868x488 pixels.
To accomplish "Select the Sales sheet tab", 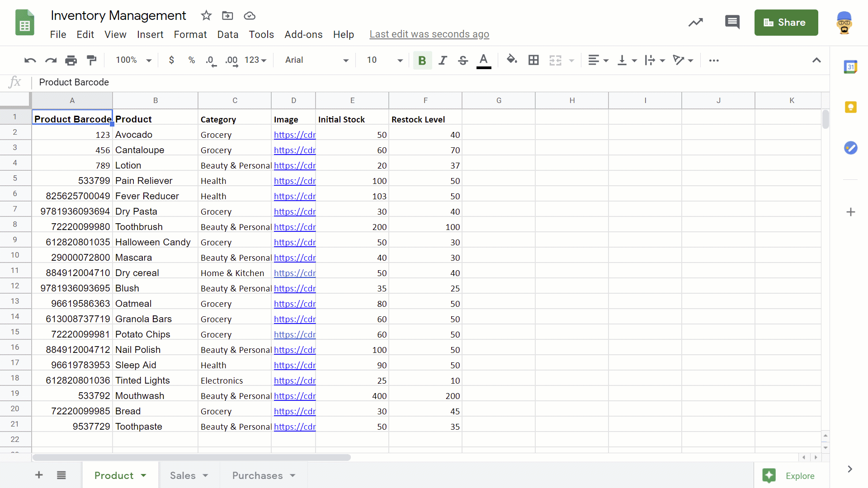I will click(183, 475).
